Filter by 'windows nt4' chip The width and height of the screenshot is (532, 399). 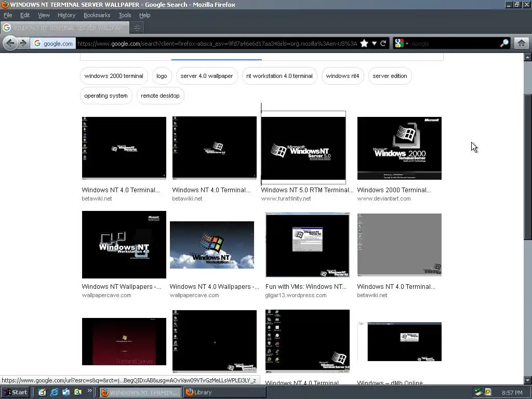coord(342,76)
